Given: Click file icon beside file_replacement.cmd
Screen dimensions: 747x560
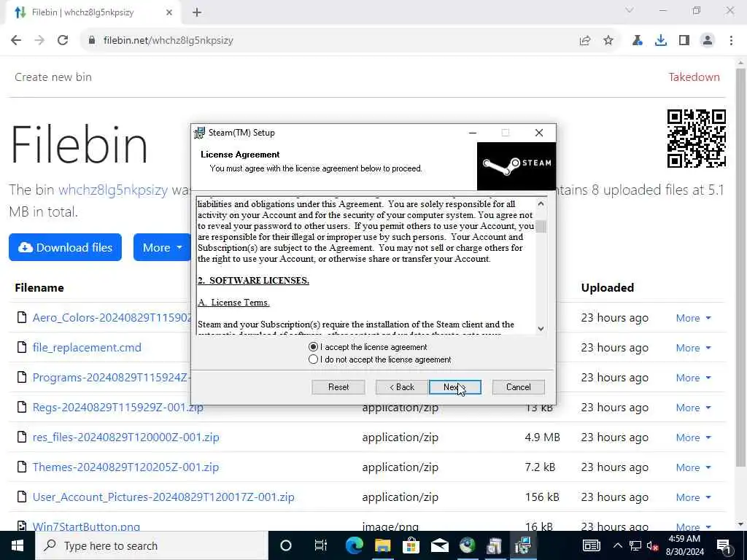Looking at the screenshot, I should [x=21, y=347].
